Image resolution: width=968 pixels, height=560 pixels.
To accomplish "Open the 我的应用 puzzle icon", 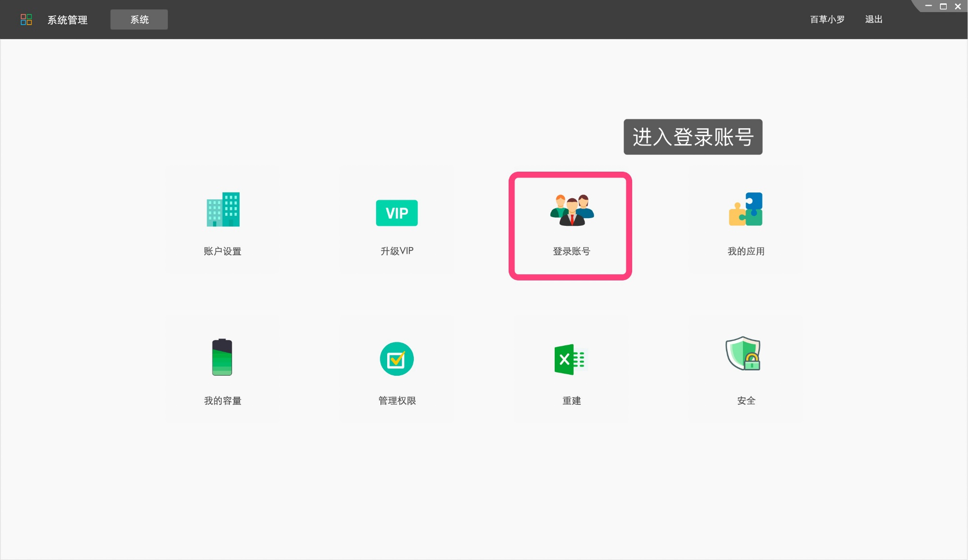I will (x=746, y=209).
